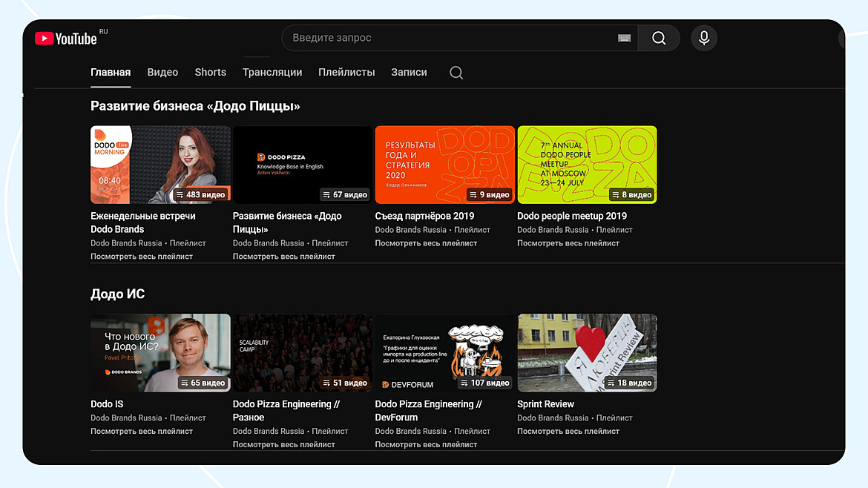868x488 pixels.
Task: Click the magnifying glass search button
Action: pos(658,38)
